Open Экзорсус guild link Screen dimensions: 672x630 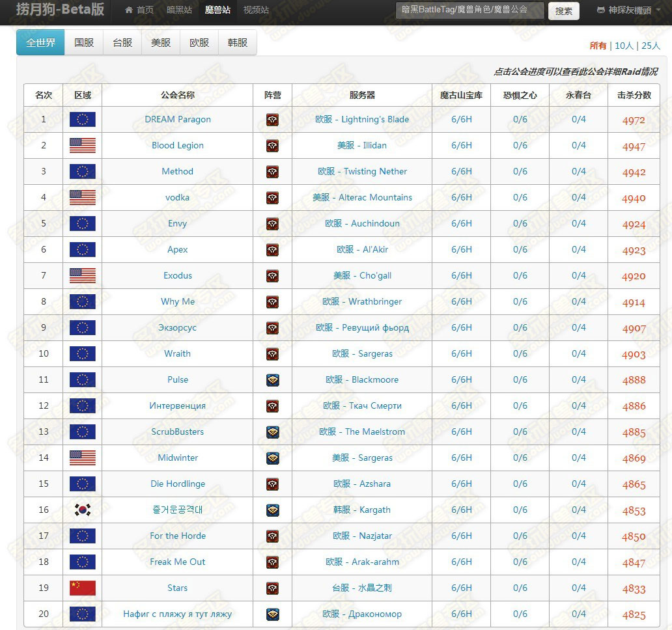tap(177, 327)
